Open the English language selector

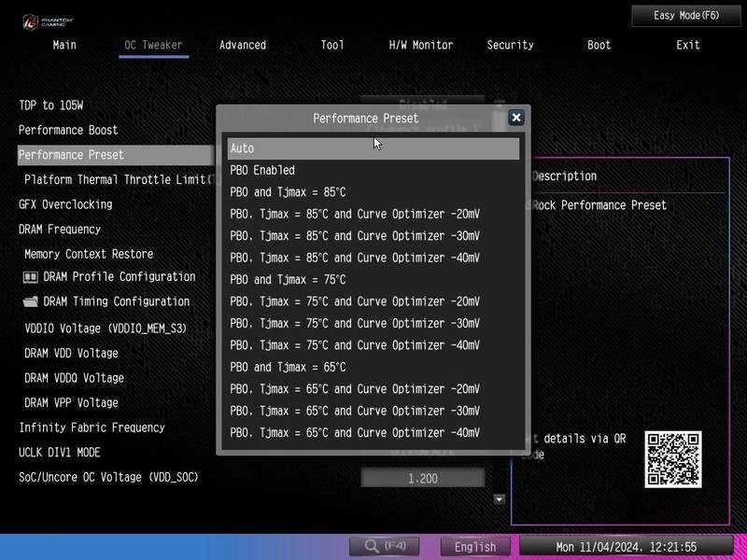pos(476,547)
